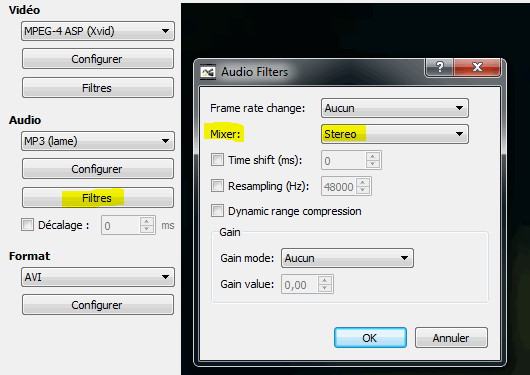This screenshot has width=530, height=375.
Task: Open the Frame rate change dropdown
Action: click(x=394, y=108)
